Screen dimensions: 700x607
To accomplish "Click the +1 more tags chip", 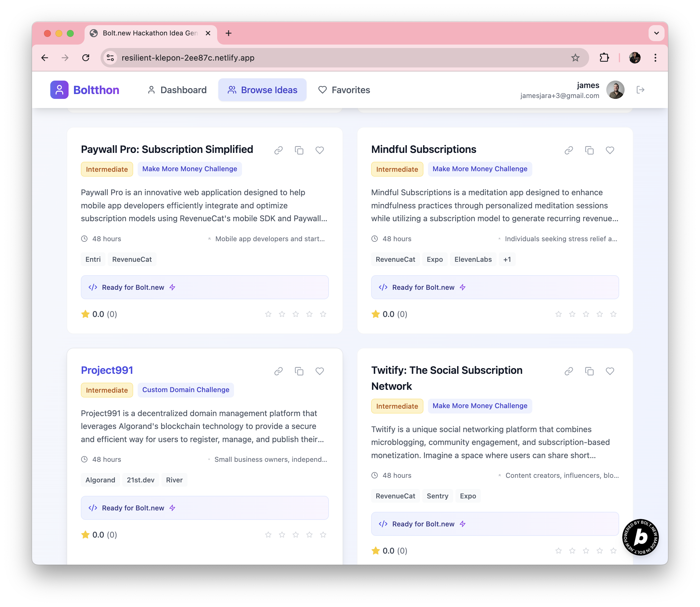I will (x=507, y=259).
